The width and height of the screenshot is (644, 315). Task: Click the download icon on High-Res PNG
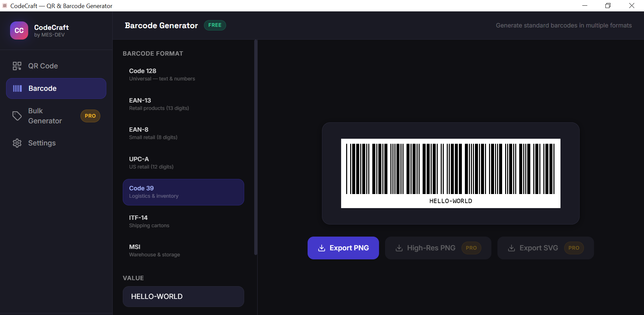(399, 248)
